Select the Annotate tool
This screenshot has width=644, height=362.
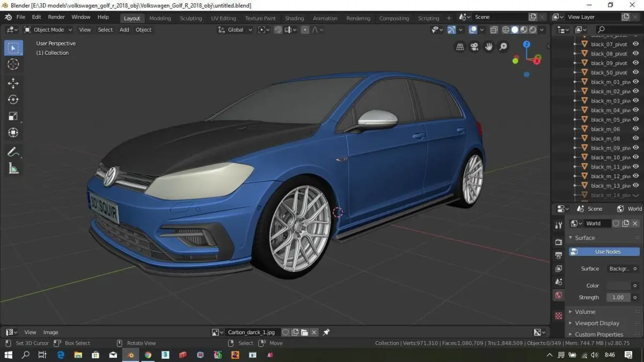click(x=13, y=152)
